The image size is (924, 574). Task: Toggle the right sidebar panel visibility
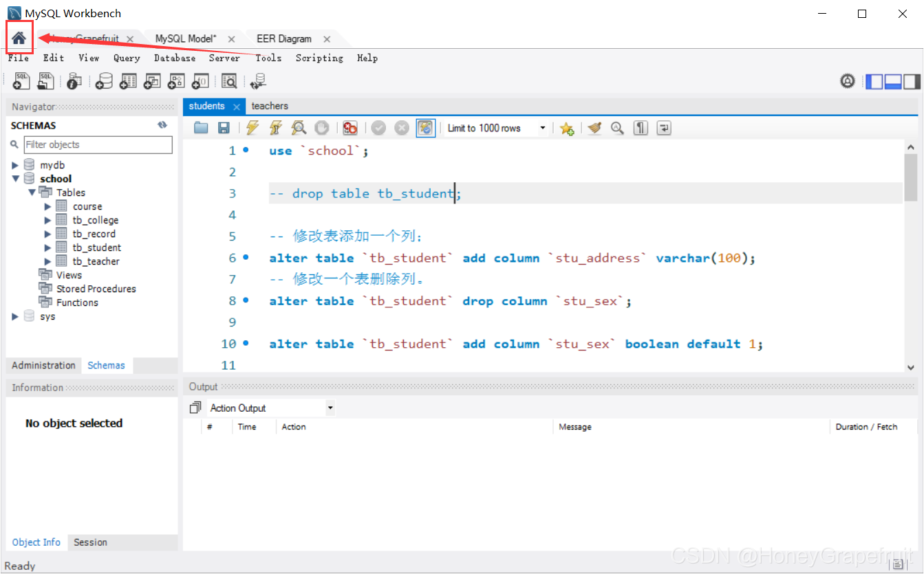pyautogui.click(x=912, y=82)
